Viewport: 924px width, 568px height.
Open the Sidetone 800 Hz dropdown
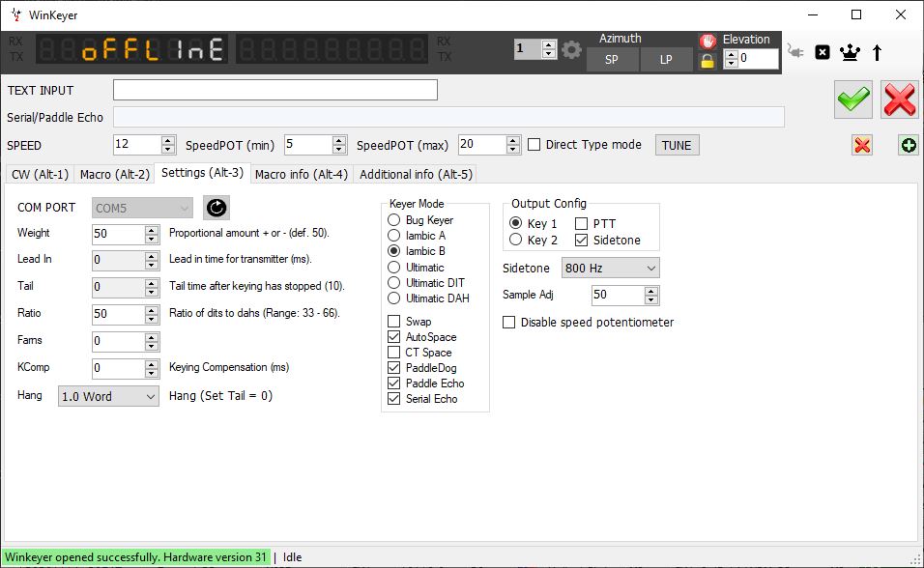pyautogui.click(x=611, y=269)
